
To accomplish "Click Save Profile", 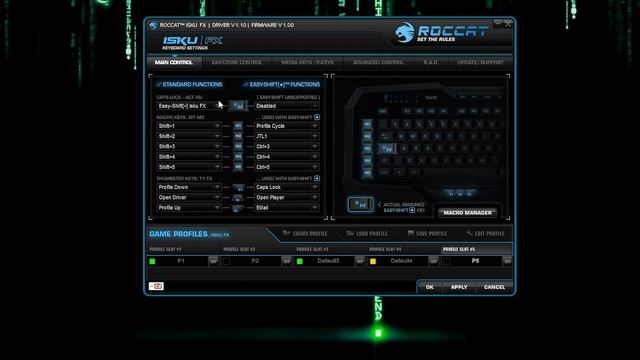I will pyautogui.click(x=427, y=233).
